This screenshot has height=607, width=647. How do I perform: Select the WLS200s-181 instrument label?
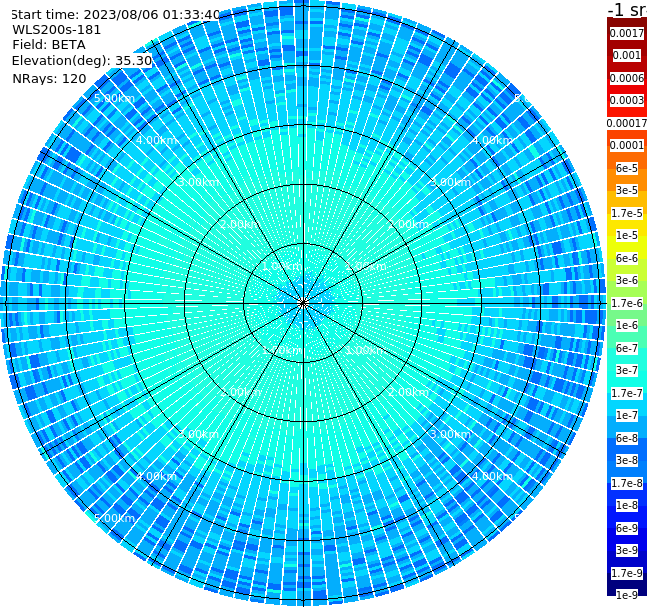(57, 30)
